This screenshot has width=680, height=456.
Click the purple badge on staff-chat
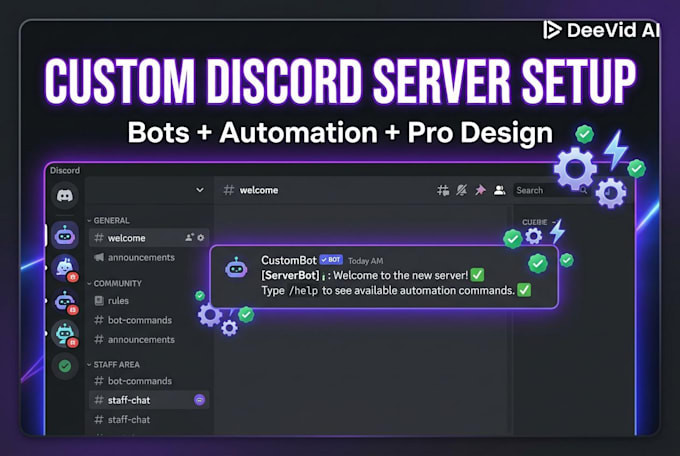199,400
